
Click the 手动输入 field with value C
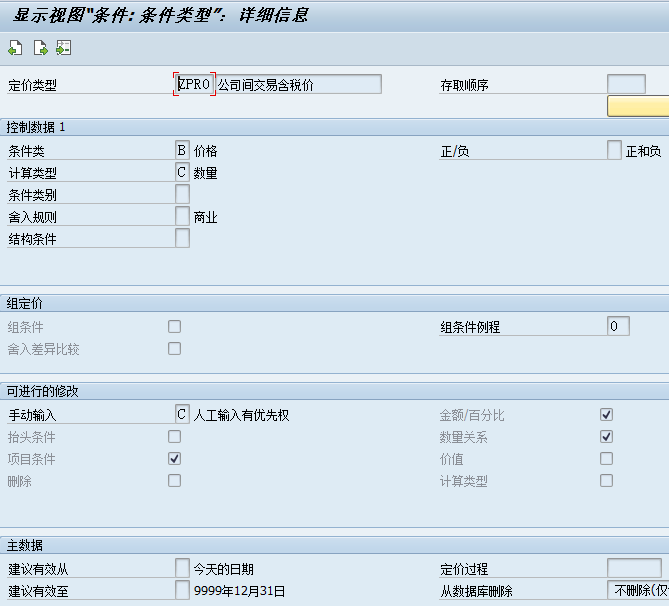(182, 414)
